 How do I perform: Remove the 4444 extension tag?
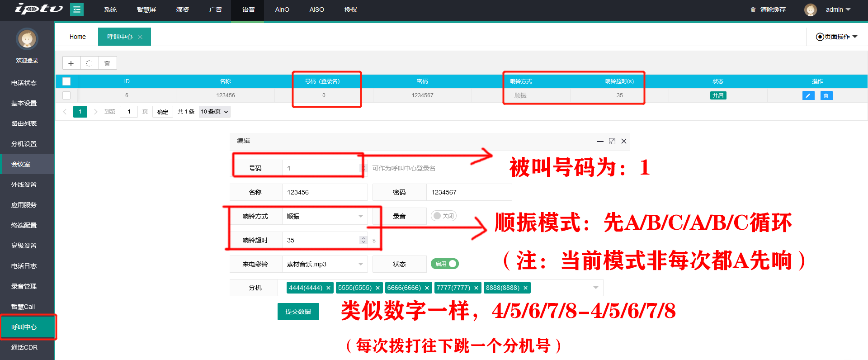[329, 288]
